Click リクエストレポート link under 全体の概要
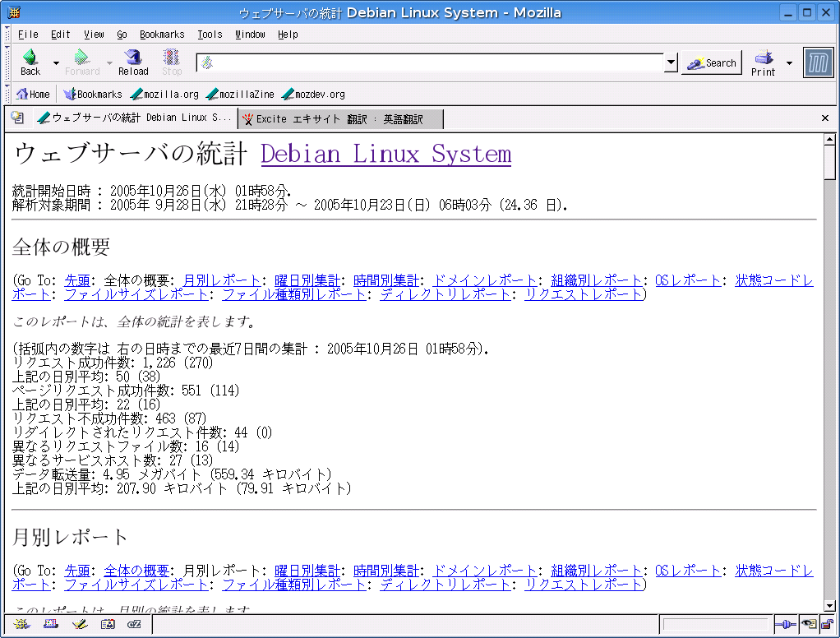 tap(584, 294)
